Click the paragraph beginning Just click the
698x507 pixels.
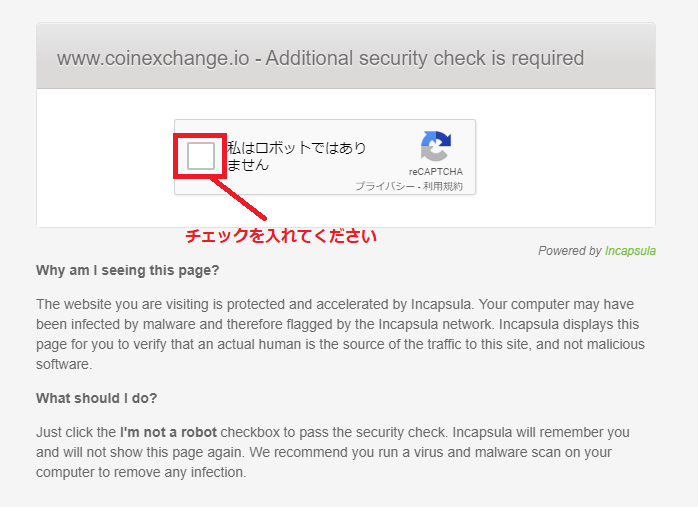click(x=333, y=452)
